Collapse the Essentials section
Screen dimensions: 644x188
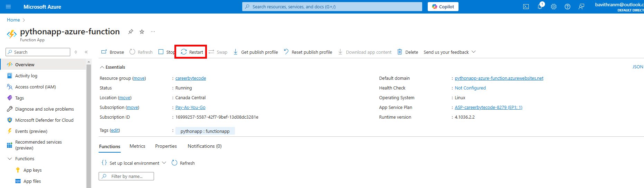112,67
